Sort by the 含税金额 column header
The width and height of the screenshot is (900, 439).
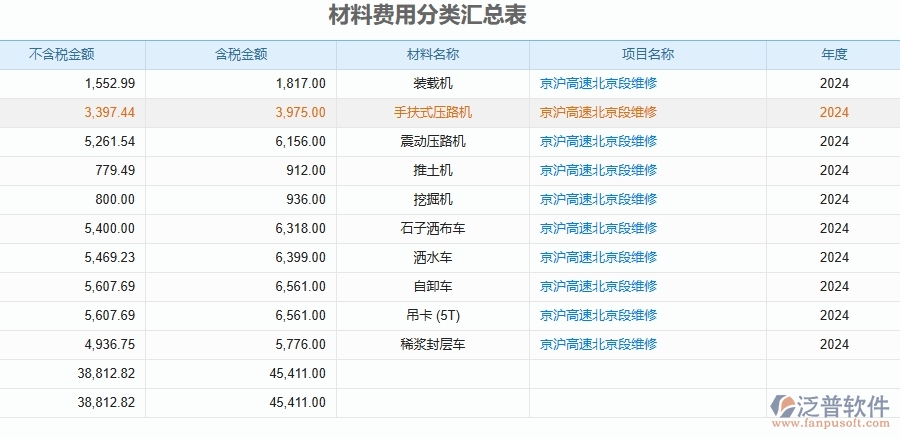[240, 55]
